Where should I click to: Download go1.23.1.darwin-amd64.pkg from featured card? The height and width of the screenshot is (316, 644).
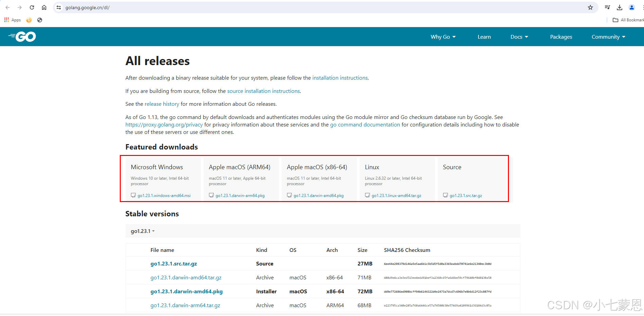click(319, 196)
